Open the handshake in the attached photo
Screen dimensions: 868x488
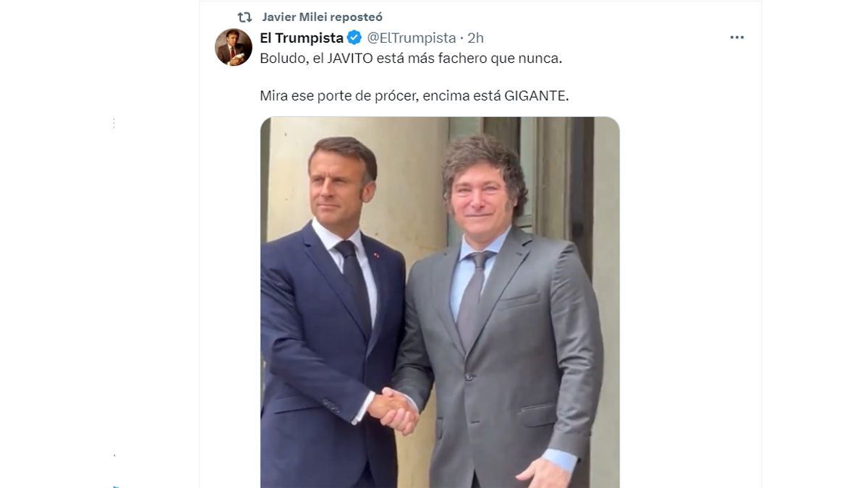pos(393,410)
